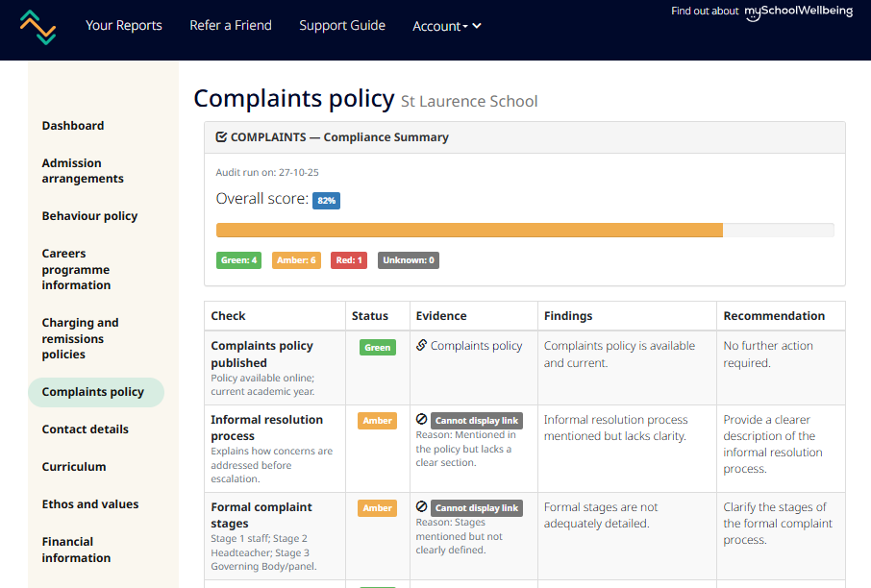Click Cannot display link badge for Informal resolution
Image resolution: width=871 pixels, height=588 pixels.
(476, 421)
